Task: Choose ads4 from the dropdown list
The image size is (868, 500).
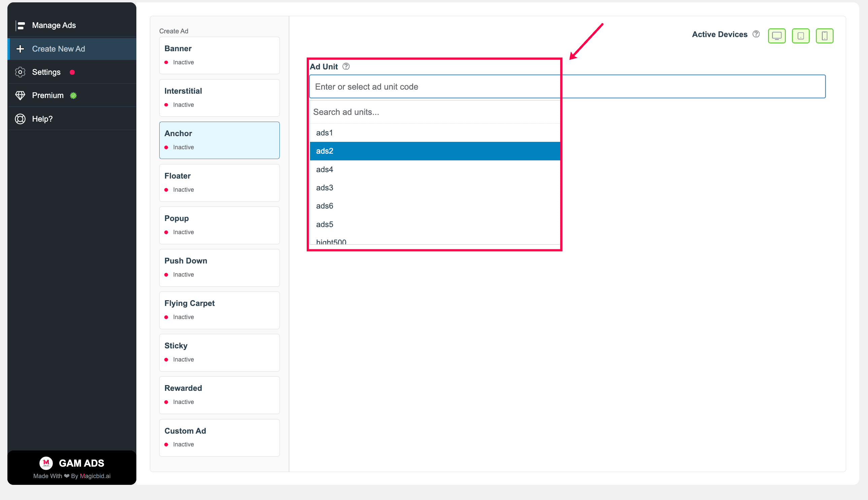Action: click(435, 169)
